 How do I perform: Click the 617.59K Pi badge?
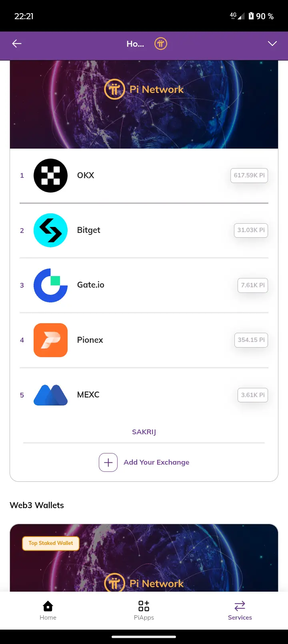tap(249, 175)
